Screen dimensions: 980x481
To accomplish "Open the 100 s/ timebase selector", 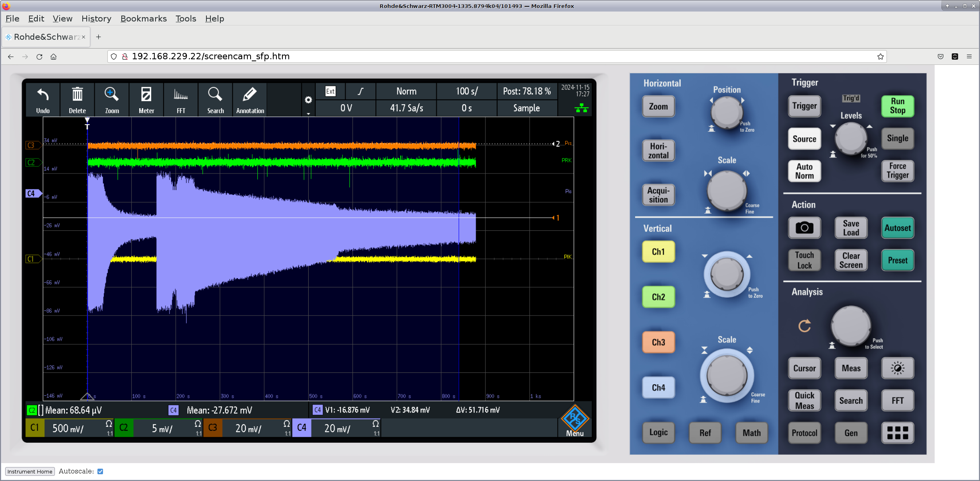I will (x=467, y=91).
